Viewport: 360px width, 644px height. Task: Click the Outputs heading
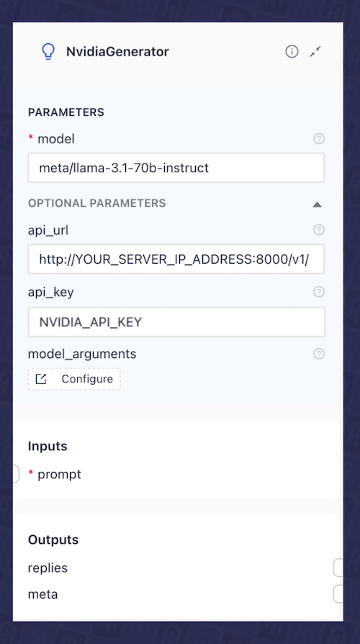[53, 540]
